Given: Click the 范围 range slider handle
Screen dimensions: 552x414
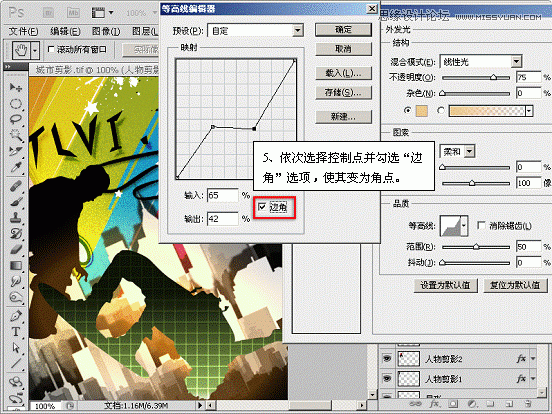Looking at the screenshot, I should [476, 246].
